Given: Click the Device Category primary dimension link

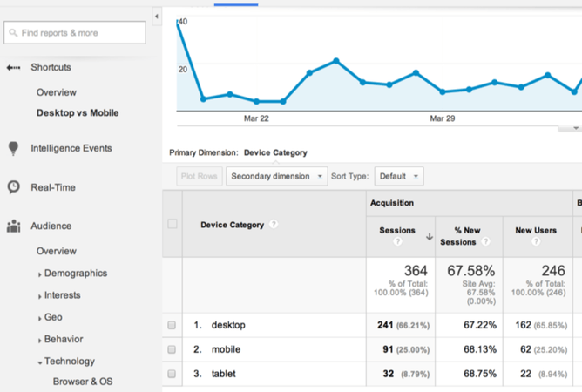Looking at the screenshot, I should pos(275,153).
